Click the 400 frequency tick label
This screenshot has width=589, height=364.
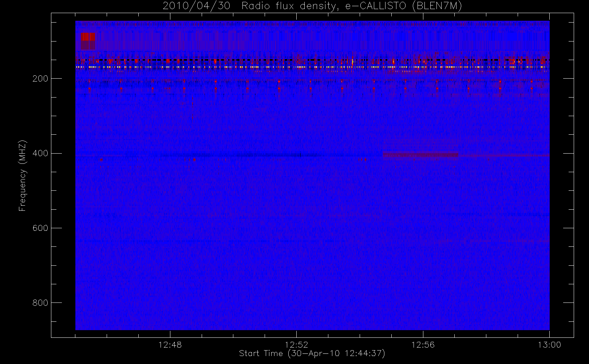pyautogui.click(x=40, y=153)
